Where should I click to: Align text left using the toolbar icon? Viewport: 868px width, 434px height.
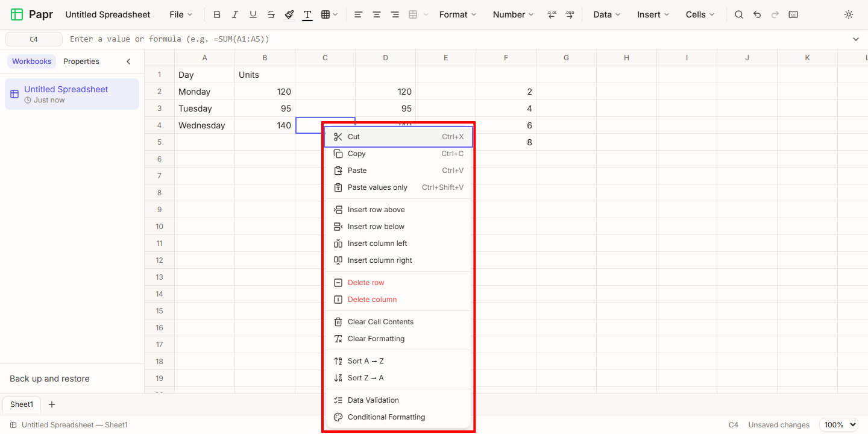359,14
